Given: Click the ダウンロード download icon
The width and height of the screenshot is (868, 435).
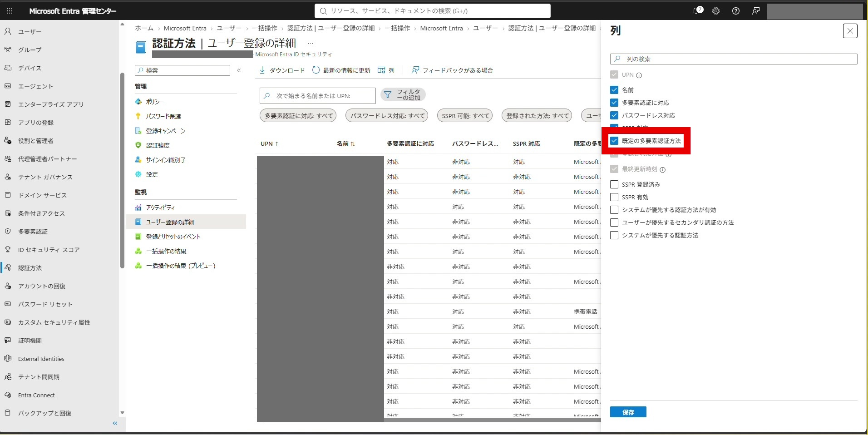Looking at the screenshot, I should click(262, 70).
